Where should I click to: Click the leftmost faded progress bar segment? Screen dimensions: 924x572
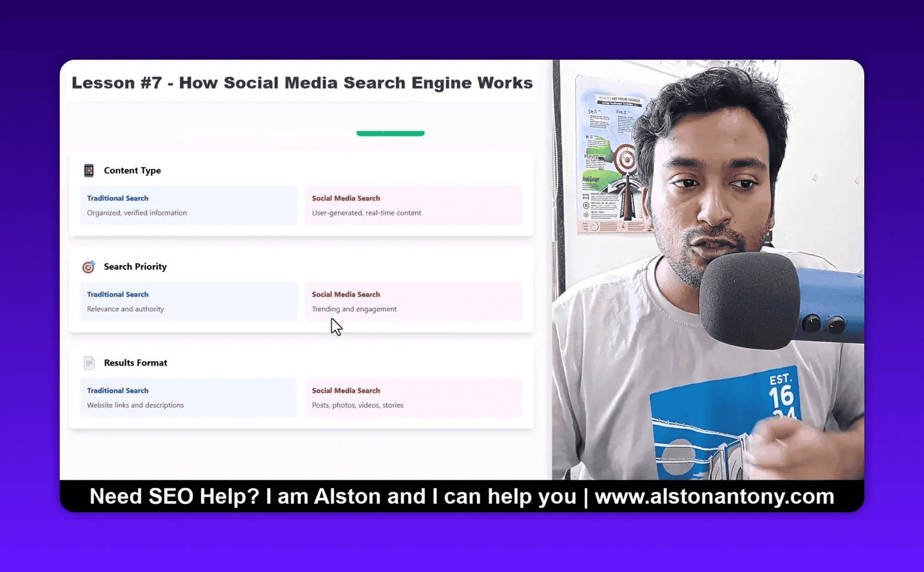(x=217, y=133)
